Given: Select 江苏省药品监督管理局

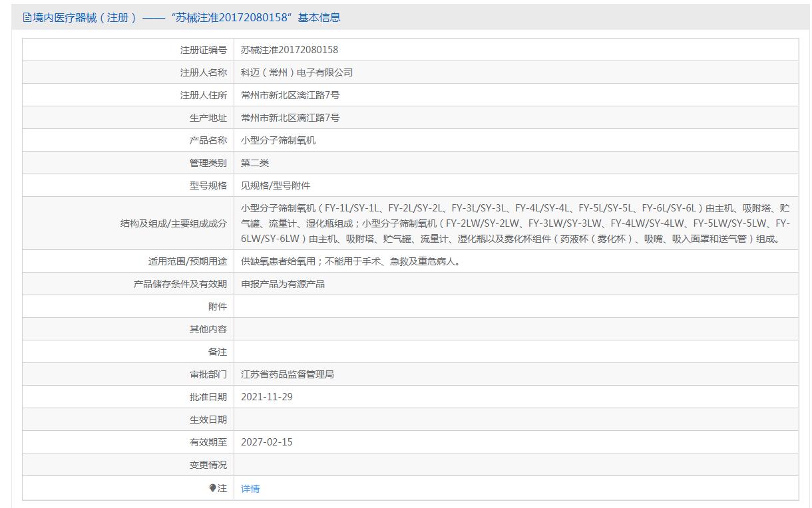Looking at the screenshot, I should [288, 374].
